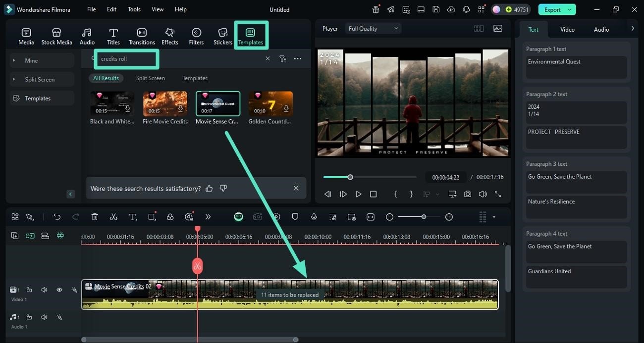Open cloud upload icon in title bar

tap(451, 9)
